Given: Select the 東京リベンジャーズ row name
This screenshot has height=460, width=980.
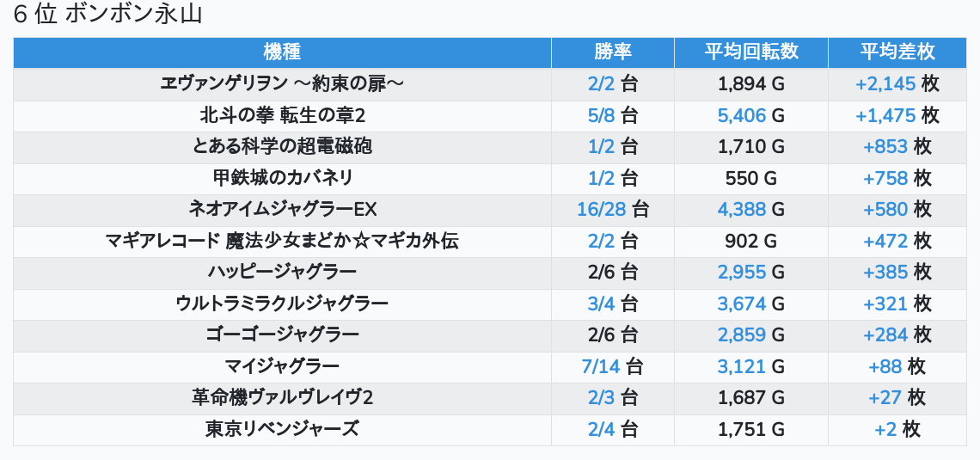Looking at the screenshot, I should [x=282, y=429].
